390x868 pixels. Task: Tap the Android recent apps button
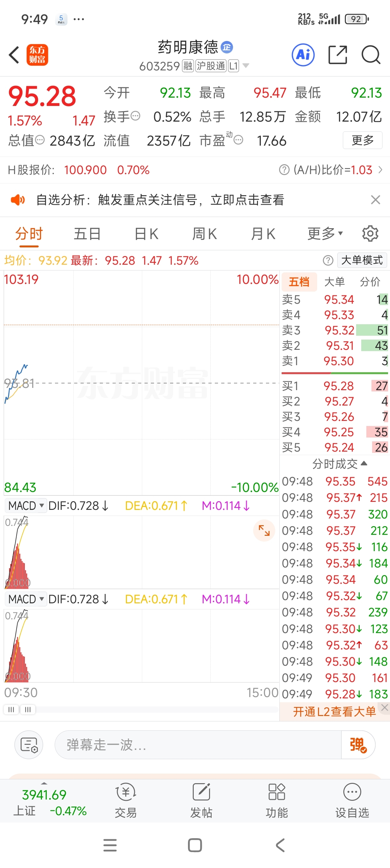(x=110, y=845)
